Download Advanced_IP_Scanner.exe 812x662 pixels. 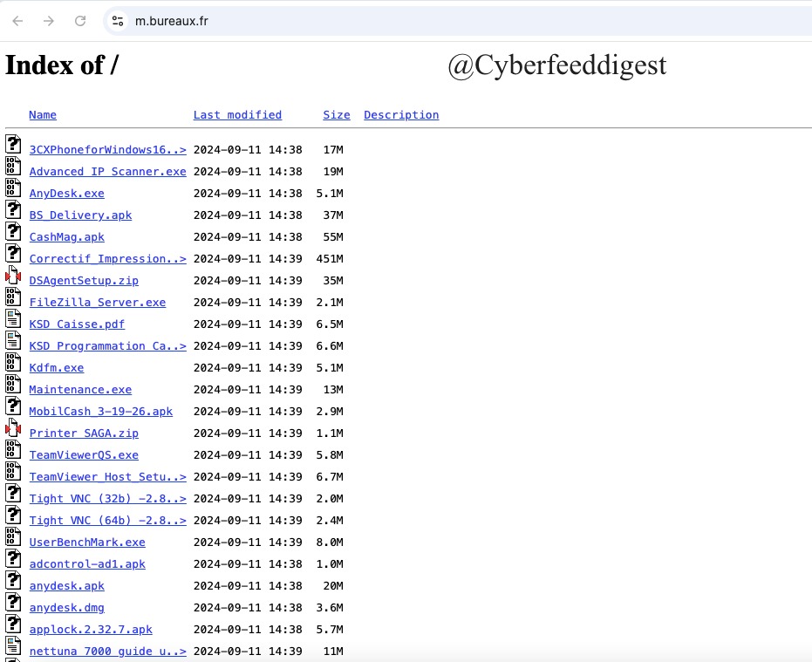(x=107, y=171)
